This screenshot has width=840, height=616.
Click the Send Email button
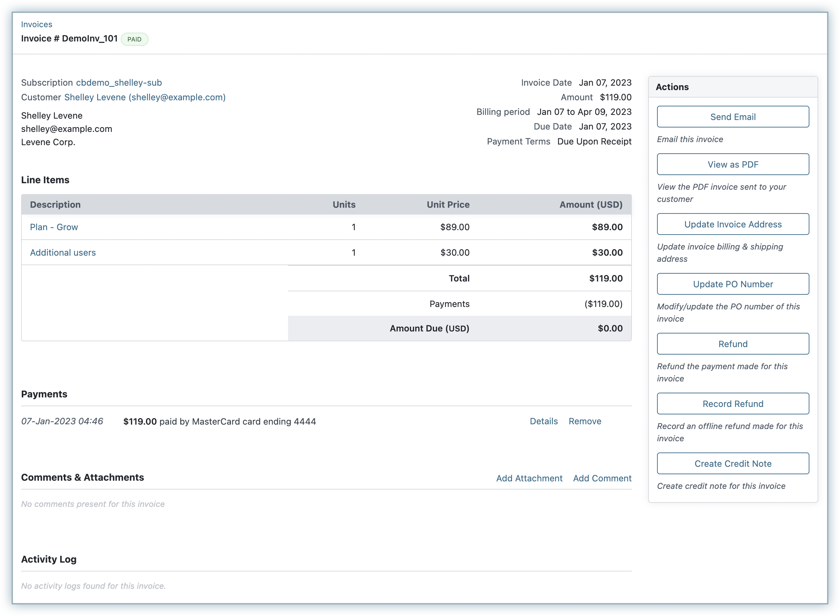(x=733, y=117)
